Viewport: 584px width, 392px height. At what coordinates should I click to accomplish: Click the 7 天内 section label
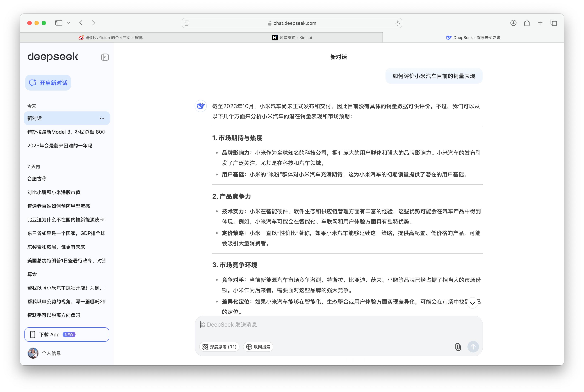(x=33, y=167)
